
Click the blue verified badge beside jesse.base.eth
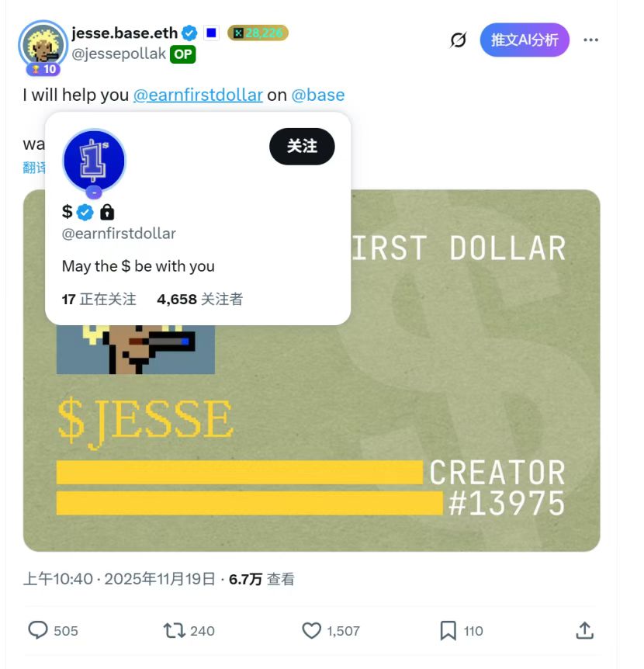click(x=189, y=33)
